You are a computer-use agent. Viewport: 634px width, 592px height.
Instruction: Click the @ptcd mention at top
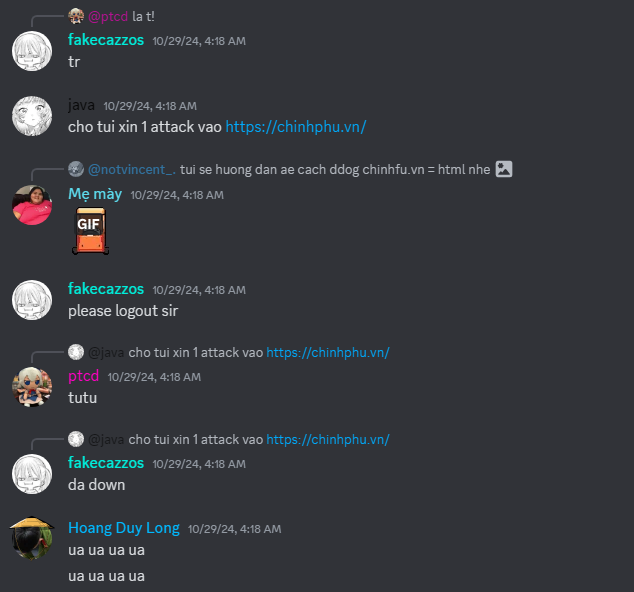tap(108, 17)
